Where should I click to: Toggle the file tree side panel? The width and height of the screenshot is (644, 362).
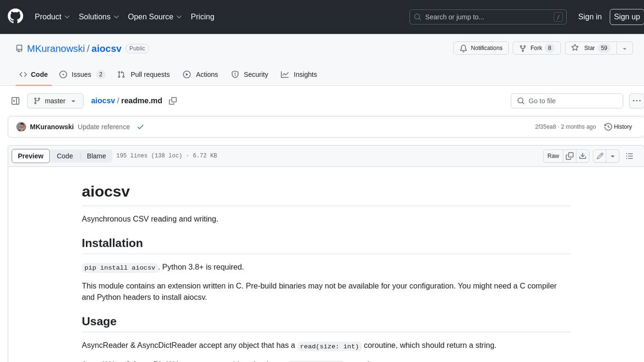point(16,101)
